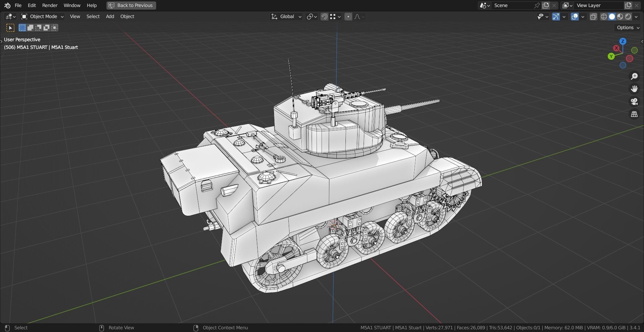Screen dimensions: 644x332
Task: Choose the Invert selection mode icon
Action: (47, 28)
